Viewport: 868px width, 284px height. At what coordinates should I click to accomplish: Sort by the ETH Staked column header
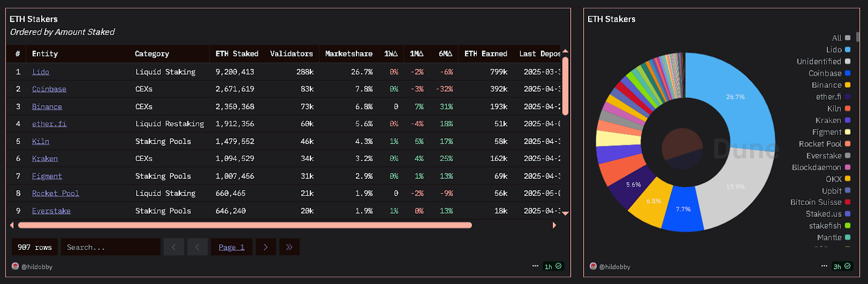point(237,54)
